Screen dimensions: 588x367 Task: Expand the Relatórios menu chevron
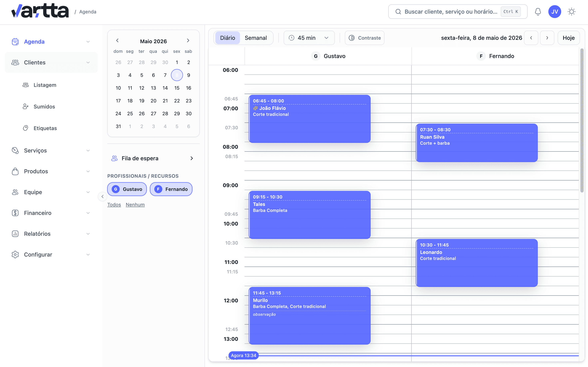point(88,234)
